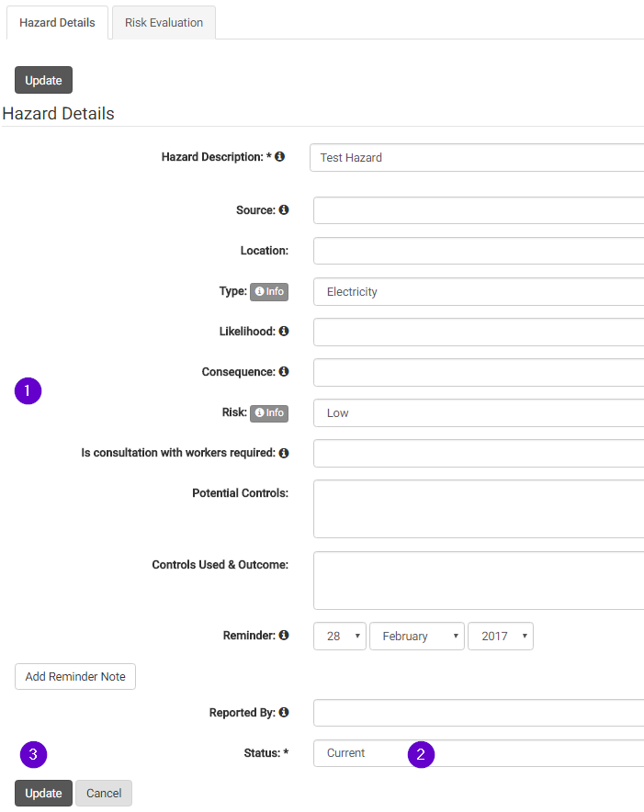Click the 'Status: *' label
Viewport: 644px width, 812px height.
coord(266,753)
